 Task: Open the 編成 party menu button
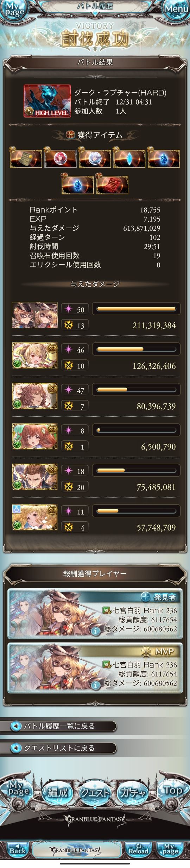(57, 793)
